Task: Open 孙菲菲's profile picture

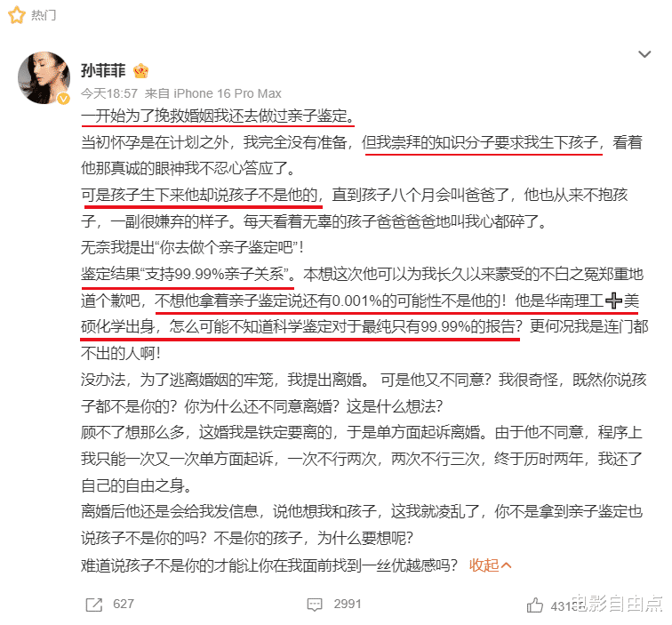Action: (x=44, y=77)
